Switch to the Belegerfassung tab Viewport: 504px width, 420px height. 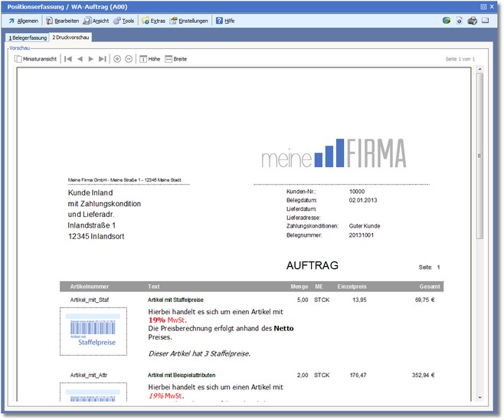(x=28, y=37)
